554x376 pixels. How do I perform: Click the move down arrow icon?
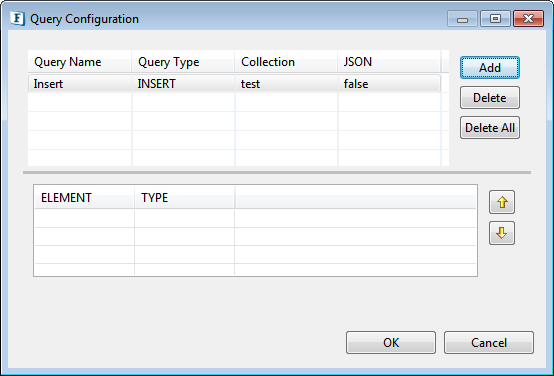point(502,233)
